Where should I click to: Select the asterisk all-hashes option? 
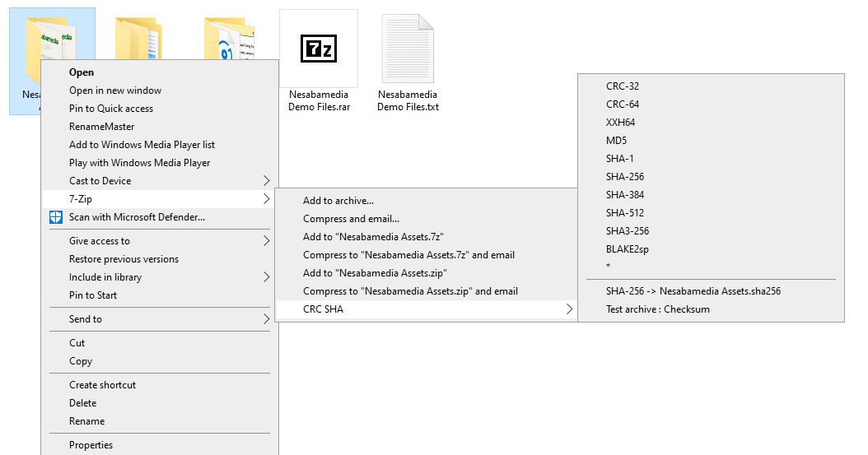(609, 267)
